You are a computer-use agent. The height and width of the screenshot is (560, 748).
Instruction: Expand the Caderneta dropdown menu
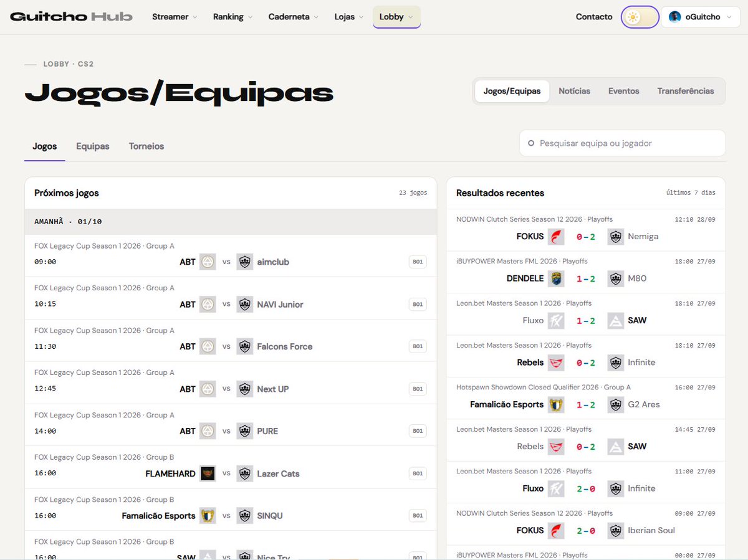pos(294,17)
